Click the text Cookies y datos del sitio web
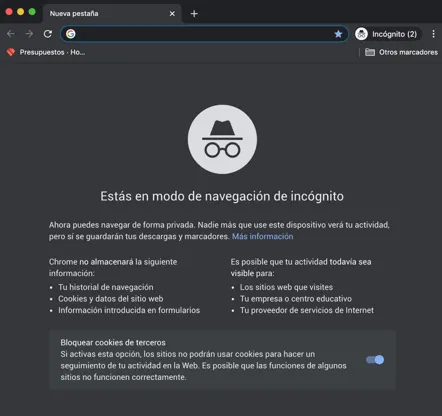The height and width of the screenshot is (416, 442). coord(111,299)
